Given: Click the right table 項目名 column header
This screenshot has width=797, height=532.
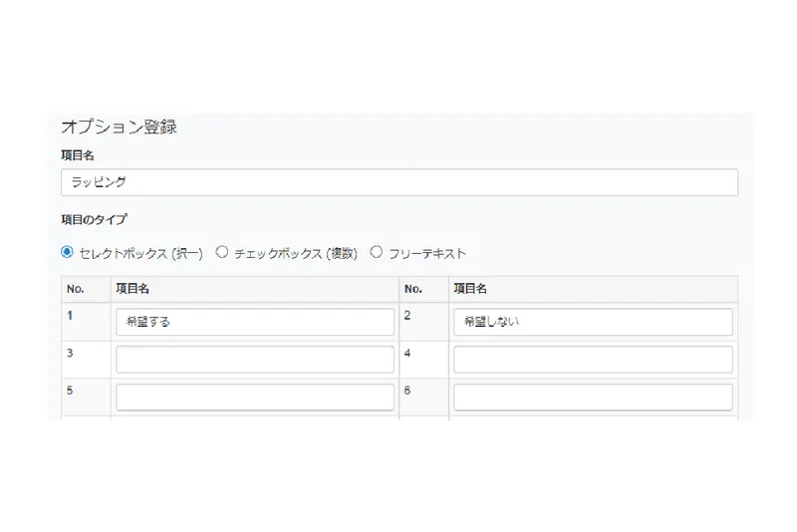Looking at the screenshot, I should click(x=593, y=289).
